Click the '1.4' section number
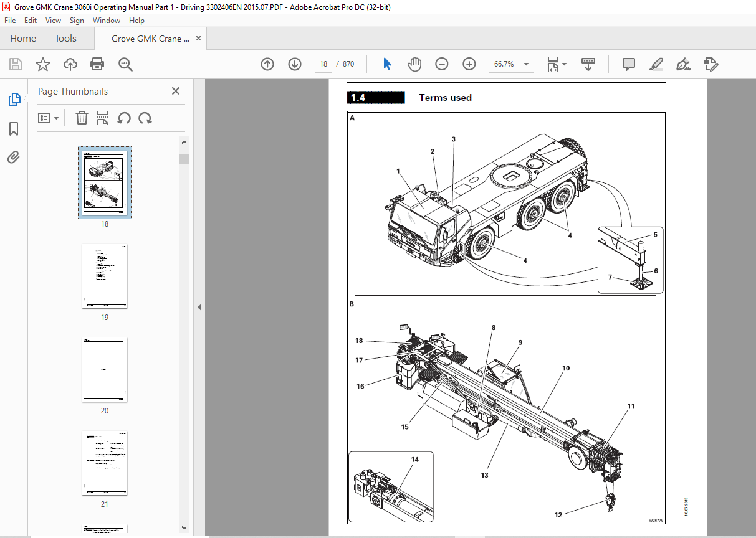 click(358, 98)
